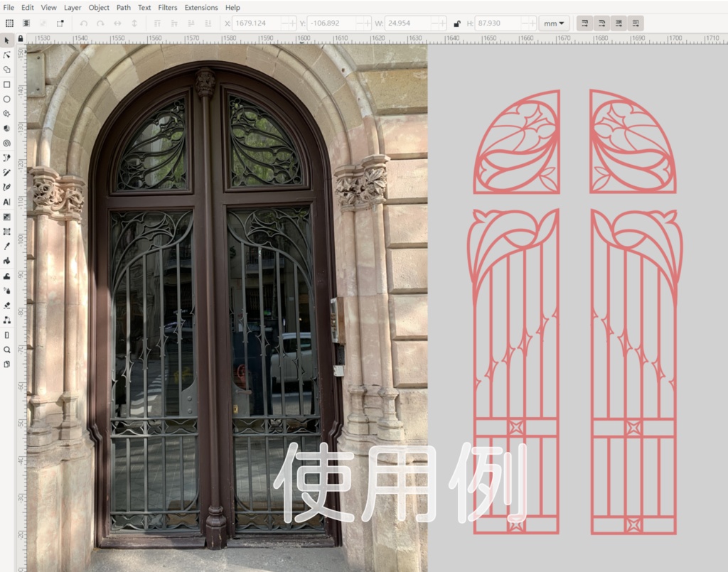Image resolution: width=728 pixels, height=572 pixels.
Task: Raise selection one step
Action: 174,23
